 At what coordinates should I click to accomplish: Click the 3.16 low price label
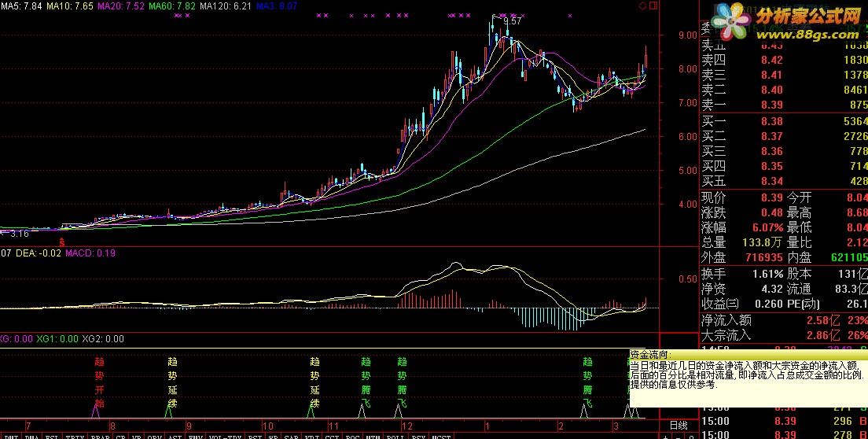coord(20,234)
